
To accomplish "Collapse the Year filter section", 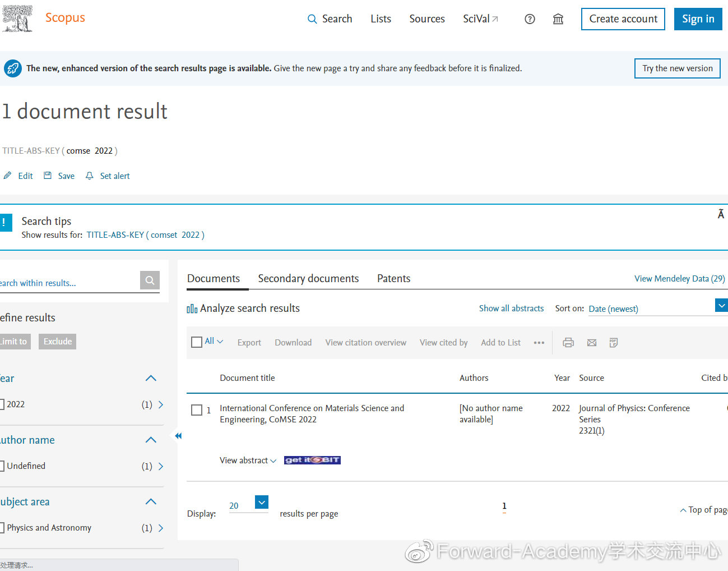I will [x=151, y=379].
